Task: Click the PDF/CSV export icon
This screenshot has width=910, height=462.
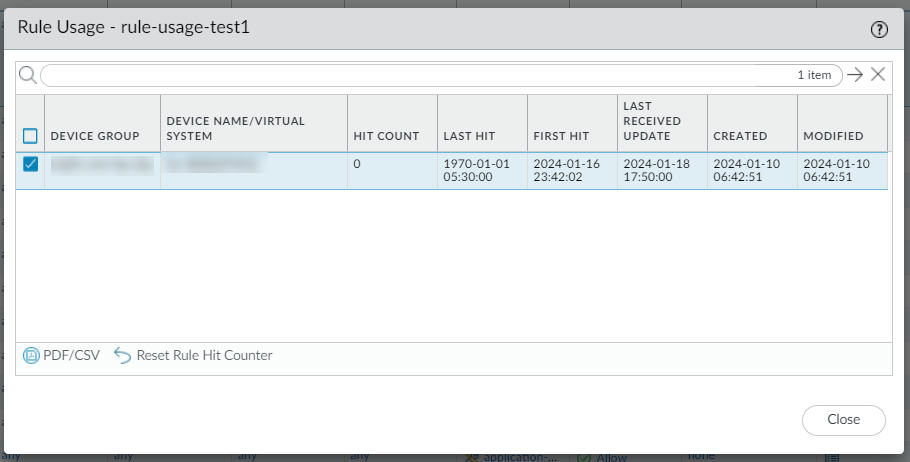Action: pyautogui.click(x=31, y=355)
